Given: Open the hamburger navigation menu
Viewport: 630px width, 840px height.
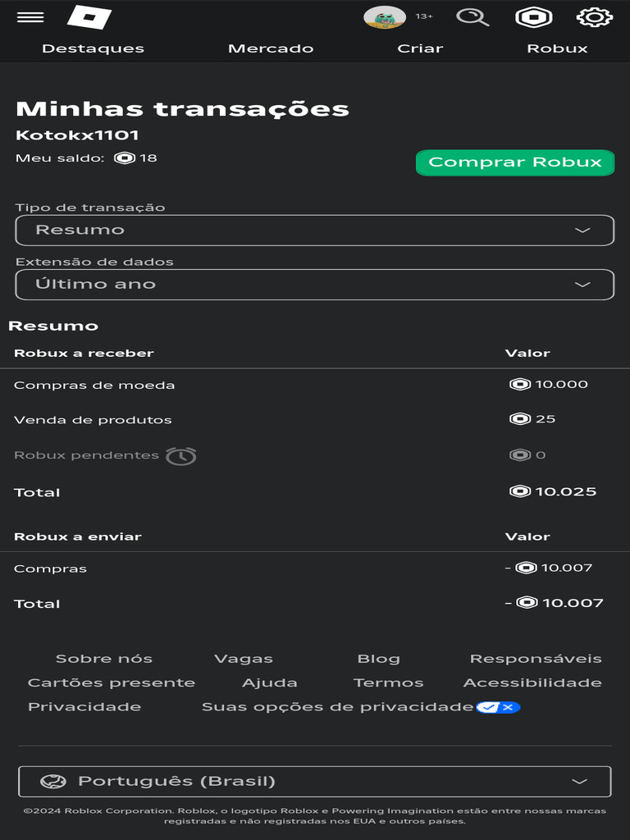Looking at the screenshot, I should [x=30, y=16].
